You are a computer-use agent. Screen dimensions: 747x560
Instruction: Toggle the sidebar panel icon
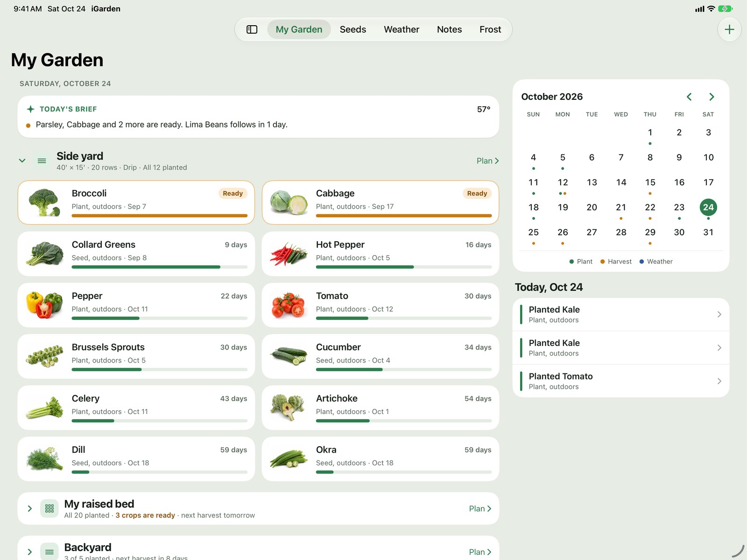(x=252, y=29)
